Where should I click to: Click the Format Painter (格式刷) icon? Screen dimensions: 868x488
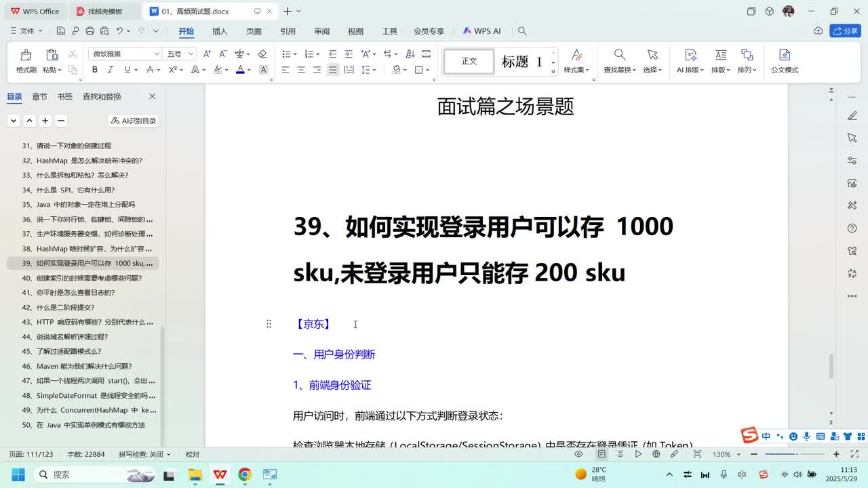coord(26,55)
